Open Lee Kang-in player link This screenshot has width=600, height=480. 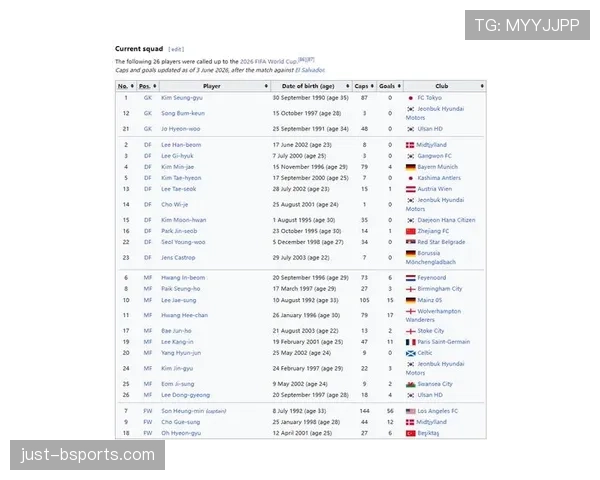tap(177, 342)
